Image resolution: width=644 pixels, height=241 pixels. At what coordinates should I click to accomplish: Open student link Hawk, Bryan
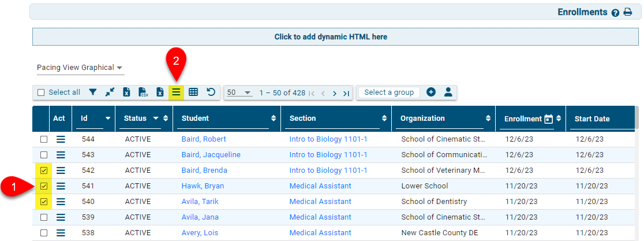[x=203, y=186]
